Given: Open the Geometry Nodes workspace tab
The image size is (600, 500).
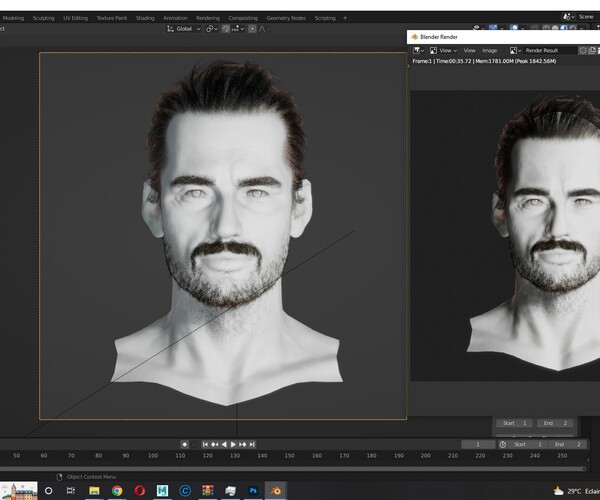Looking at the screenshot, I should 286,18.
